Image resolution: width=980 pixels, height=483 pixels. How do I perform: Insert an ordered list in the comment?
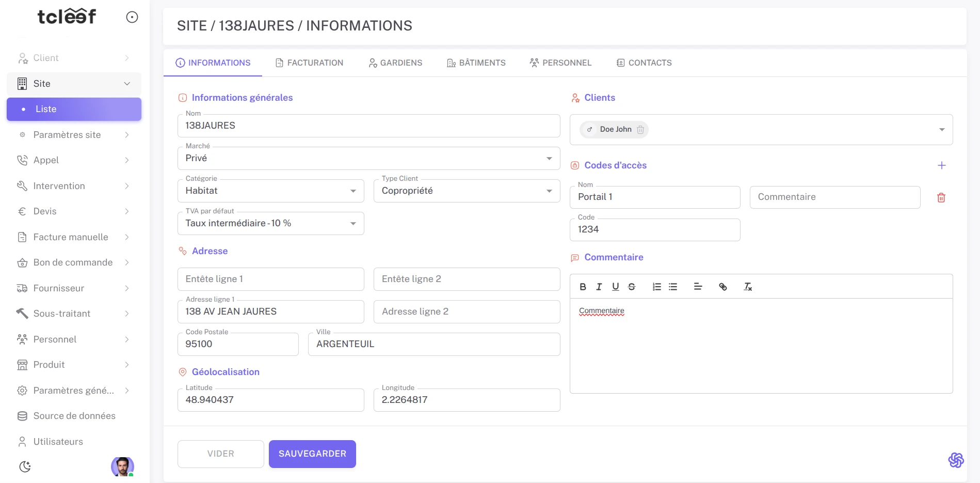click(x=656, y=287)
